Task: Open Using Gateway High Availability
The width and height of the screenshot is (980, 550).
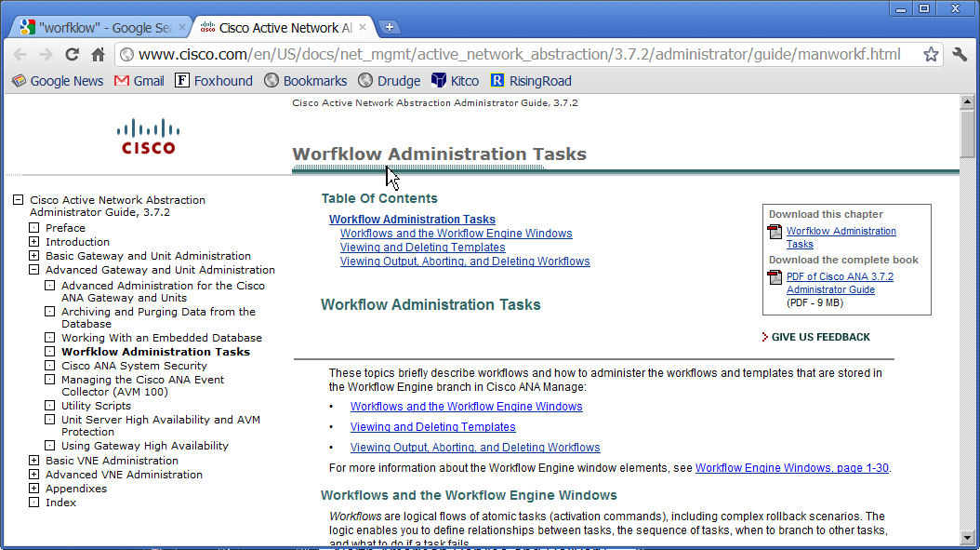Action: [145, 446]
